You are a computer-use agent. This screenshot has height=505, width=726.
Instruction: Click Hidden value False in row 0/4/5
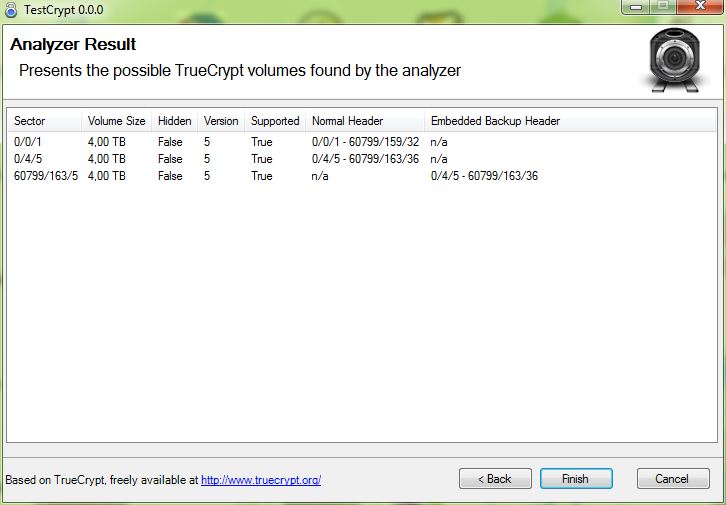[x=170, y=159]
